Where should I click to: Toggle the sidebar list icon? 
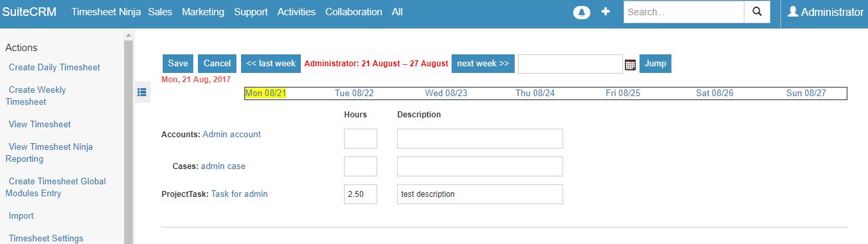click(141, 92)
